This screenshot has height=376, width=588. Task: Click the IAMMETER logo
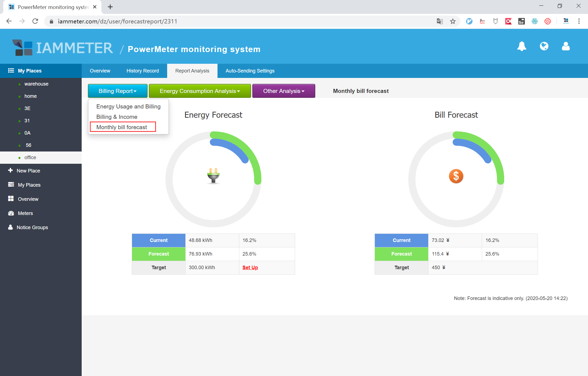click(63, 48)
